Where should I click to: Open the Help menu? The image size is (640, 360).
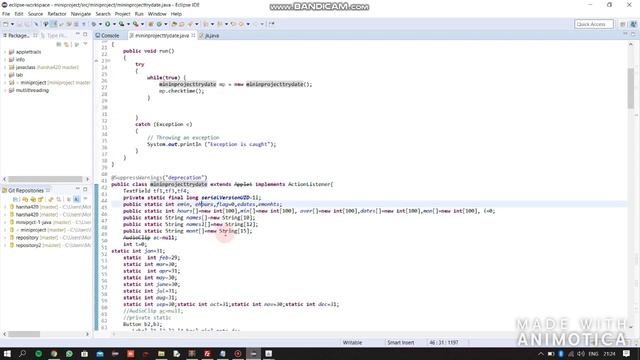(x=176, y=14)
